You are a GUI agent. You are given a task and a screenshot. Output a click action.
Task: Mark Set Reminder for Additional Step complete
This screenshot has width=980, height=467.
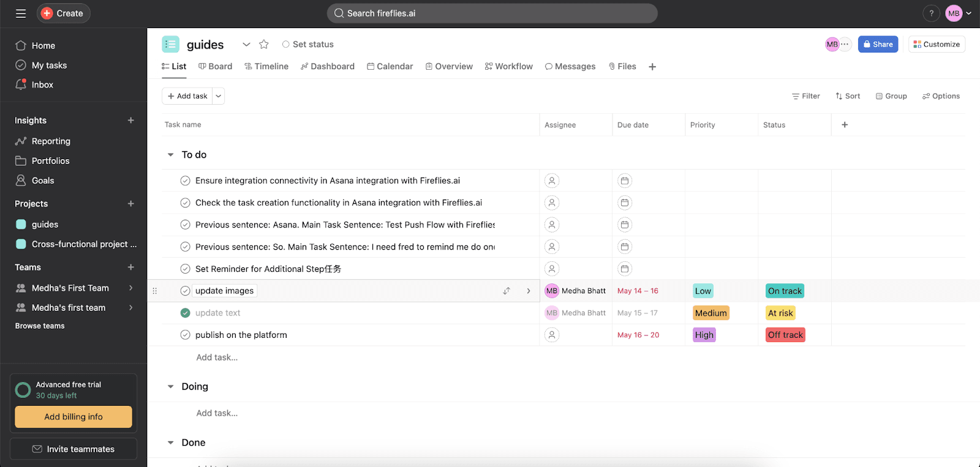point(186,269)
